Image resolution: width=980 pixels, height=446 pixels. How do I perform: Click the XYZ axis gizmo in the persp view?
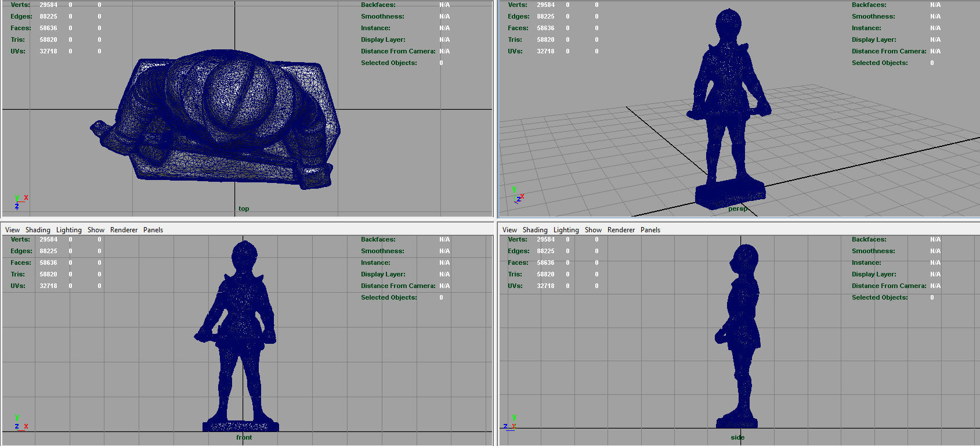[518, 195]
